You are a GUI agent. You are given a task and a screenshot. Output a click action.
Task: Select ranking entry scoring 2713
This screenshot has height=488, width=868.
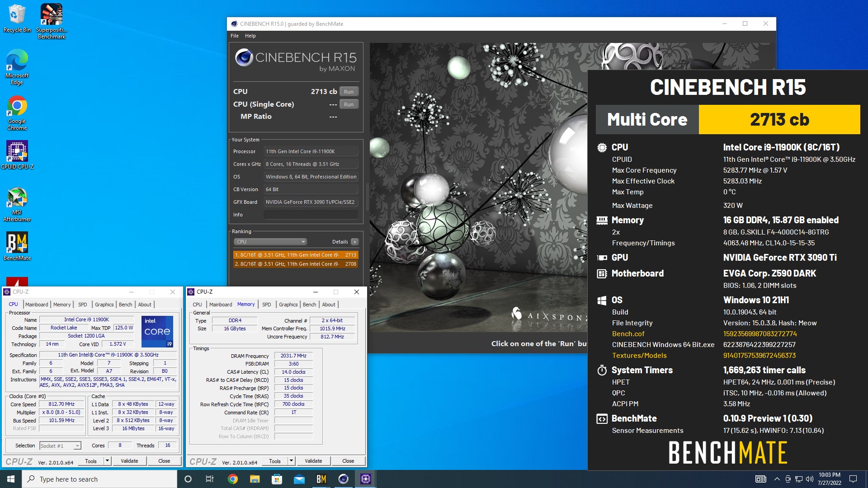[x=296, y=255]
